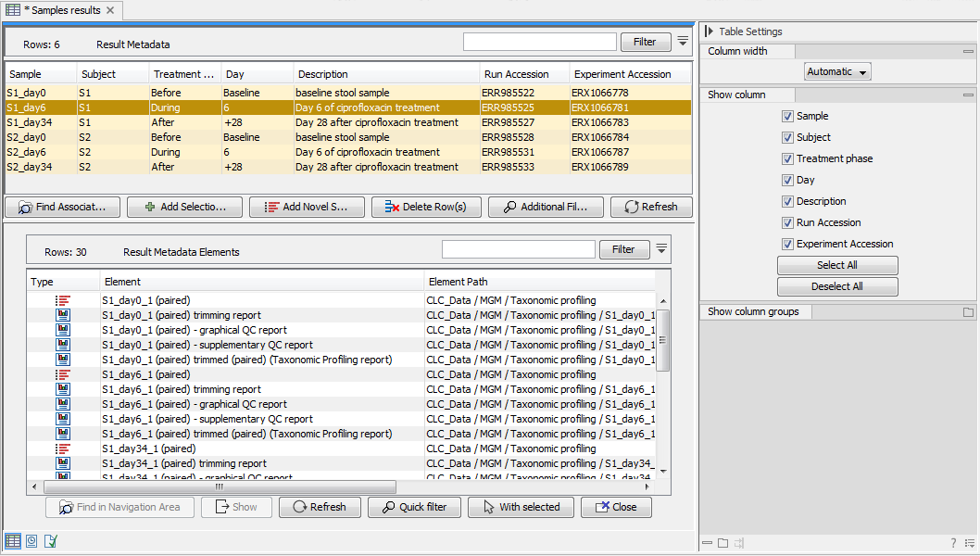Image resolution: width=980 pixels, height=556 pixels.
Task: Click the Samples results tab
Action: 60,10
